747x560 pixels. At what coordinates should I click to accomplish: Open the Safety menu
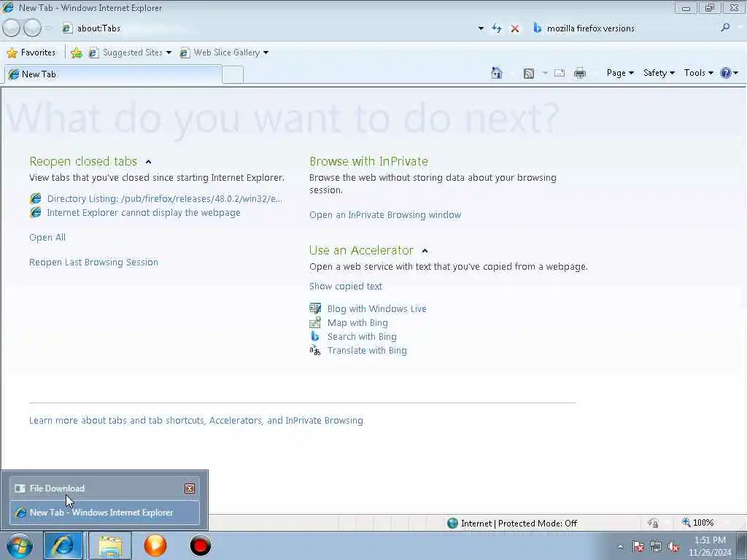coord(659,73)
